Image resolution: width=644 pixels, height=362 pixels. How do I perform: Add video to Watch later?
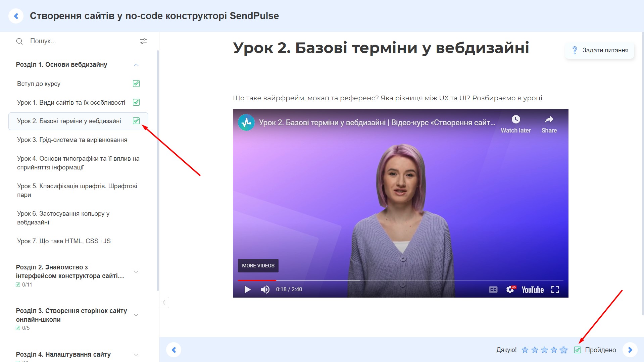click(x=515, y=120)
